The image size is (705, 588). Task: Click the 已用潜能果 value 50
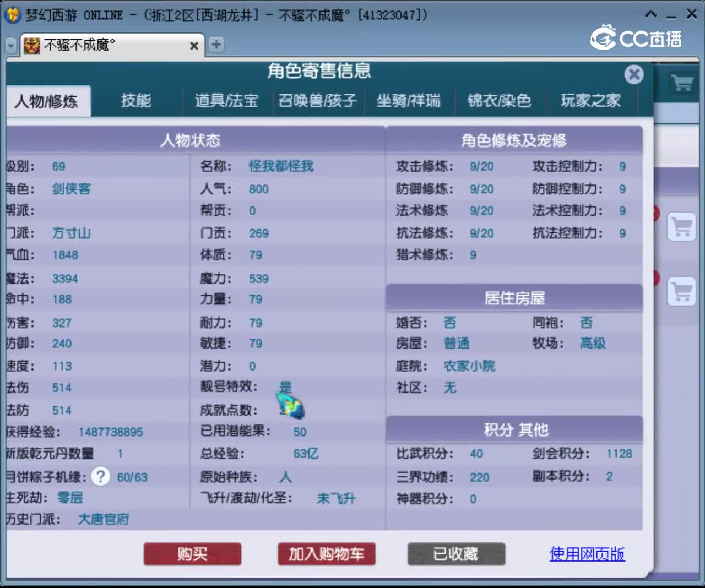[300, 432]
